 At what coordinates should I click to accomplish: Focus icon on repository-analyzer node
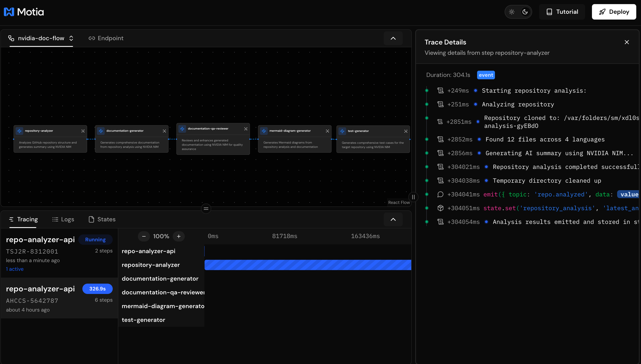pos(83,131)
